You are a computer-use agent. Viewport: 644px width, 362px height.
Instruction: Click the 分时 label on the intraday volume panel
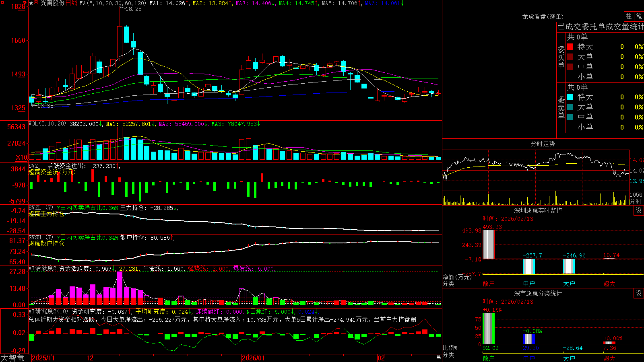pos(636,202)
